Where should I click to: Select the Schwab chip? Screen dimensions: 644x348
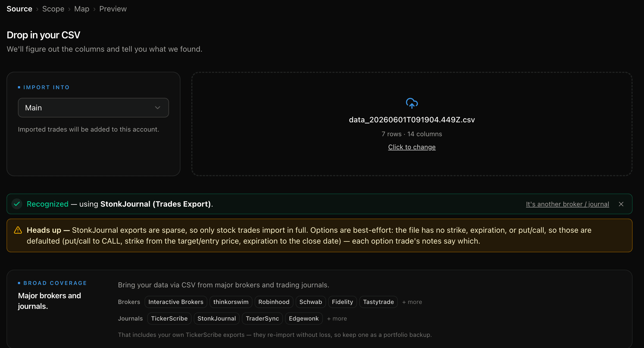311,302
